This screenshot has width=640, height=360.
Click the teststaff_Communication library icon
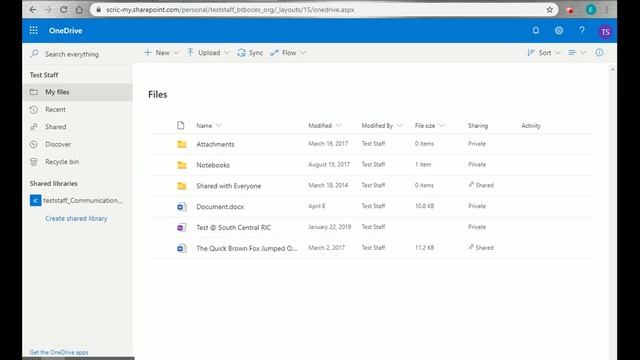(x=36, y=200)
